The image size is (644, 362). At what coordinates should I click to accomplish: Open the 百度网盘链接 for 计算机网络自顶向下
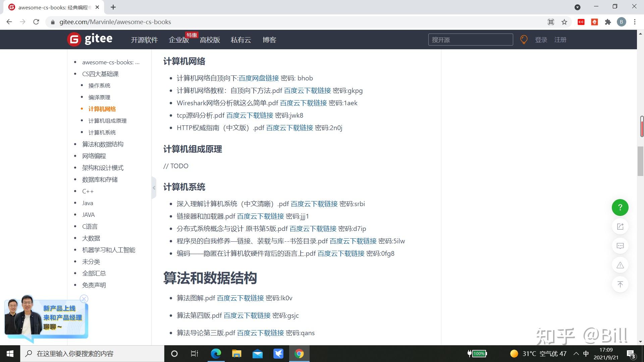coord(258,78)
